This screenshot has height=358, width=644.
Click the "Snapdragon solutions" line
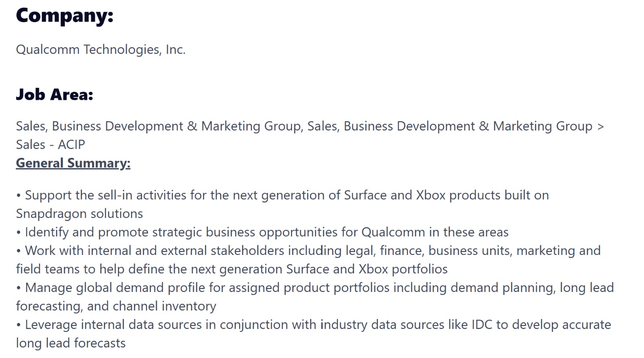[79, 214]
